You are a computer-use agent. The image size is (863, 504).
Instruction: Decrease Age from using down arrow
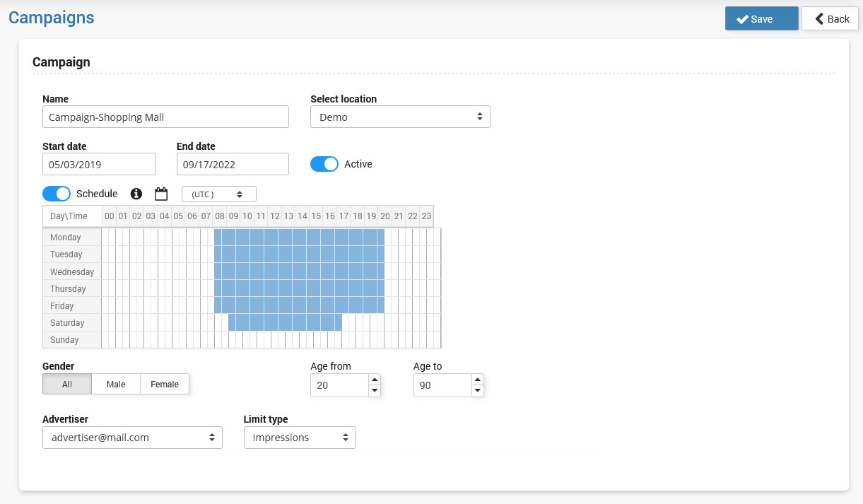pyautogui.click(x=375, y=391)
